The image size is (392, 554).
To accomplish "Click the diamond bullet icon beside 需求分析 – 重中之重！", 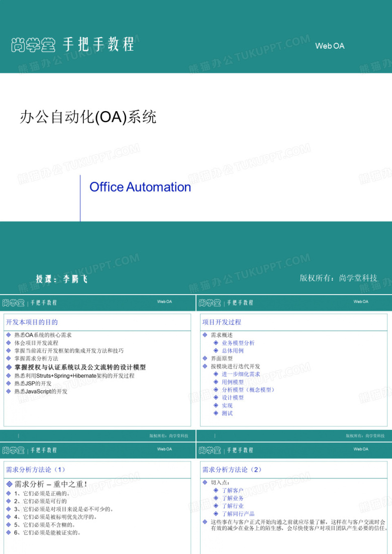I will point(9,484).
